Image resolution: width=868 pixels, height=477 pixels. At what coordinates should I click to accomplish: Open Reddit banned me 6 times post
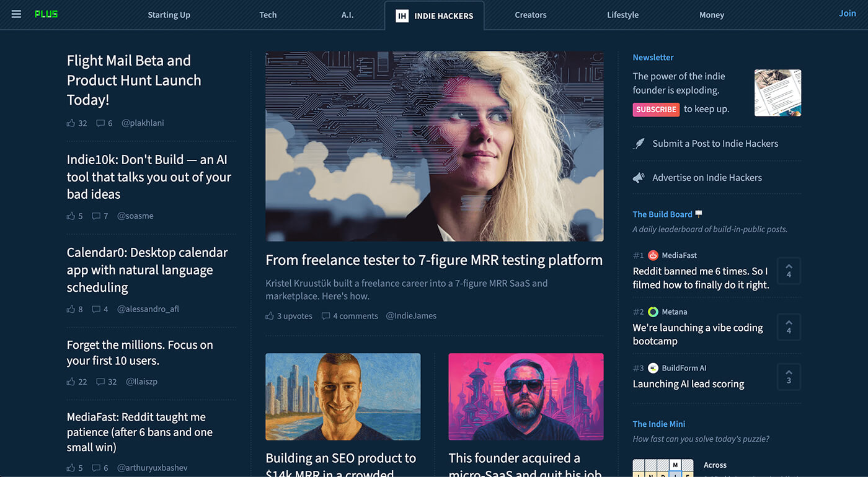click(x=701, y=278)
